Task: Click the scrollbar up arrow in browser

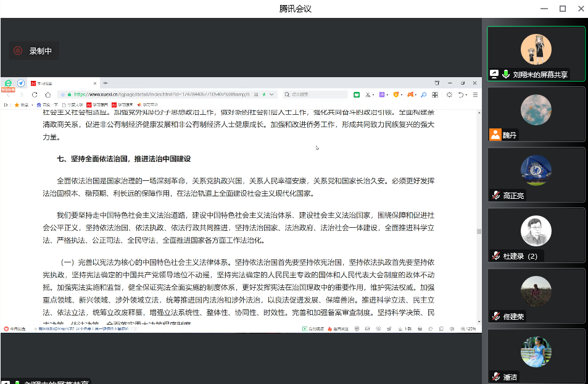Action: click(479, 112)
